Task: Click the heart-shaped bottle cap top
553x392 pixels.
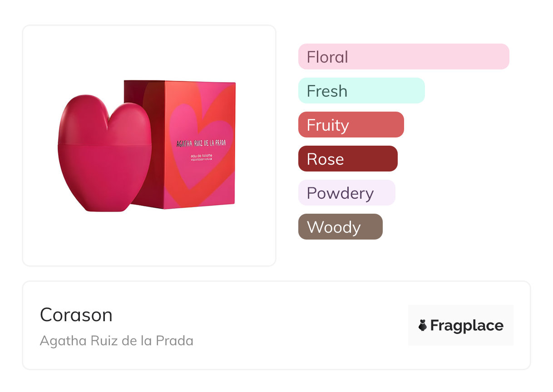Action: (105, 119)
